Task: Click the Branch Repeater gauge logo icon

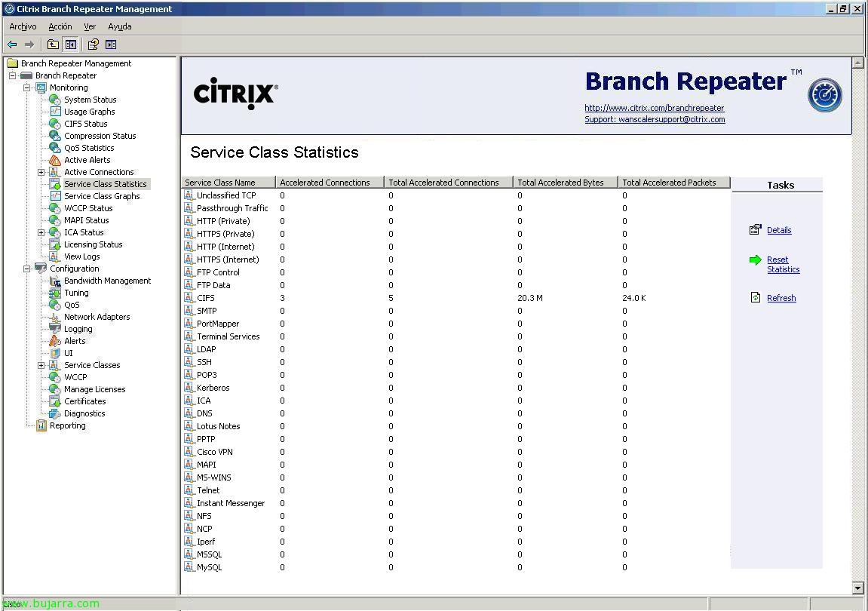Action: pos(825,95)
